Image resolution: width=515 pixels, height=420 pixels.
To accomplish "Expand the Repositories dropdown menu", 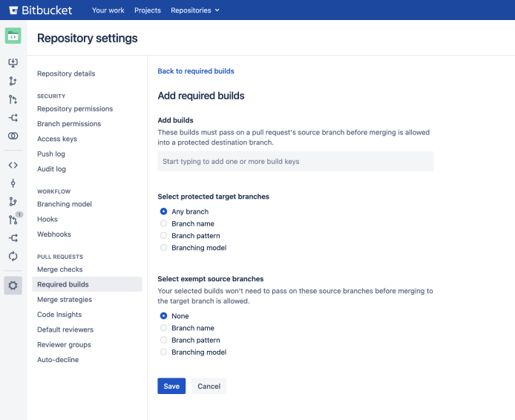I will (195, 10).
